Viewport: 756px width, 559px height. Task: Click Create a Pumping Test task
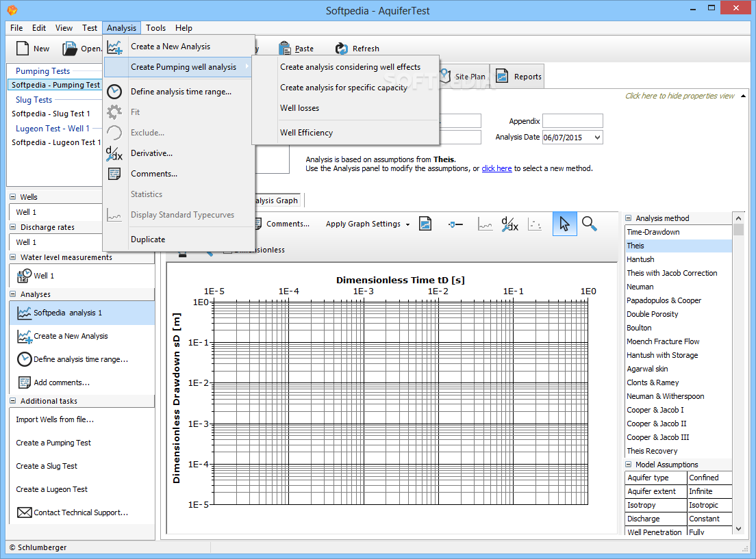point(53,443)
